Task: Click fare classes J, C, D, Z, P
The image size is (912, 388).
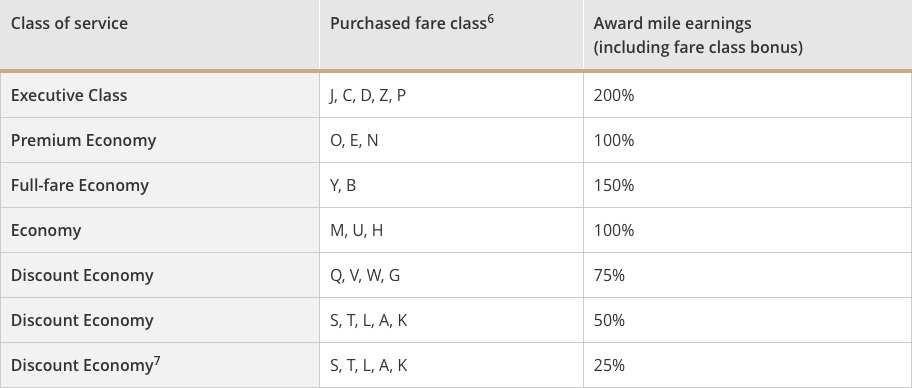Action: coord(368,95)
